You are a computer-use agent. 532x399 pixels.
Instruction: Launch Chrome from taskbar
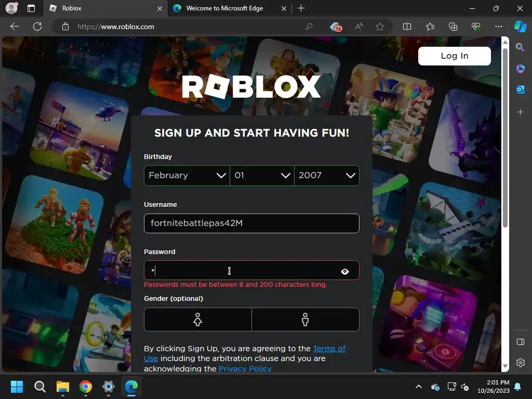coord(86,387)
